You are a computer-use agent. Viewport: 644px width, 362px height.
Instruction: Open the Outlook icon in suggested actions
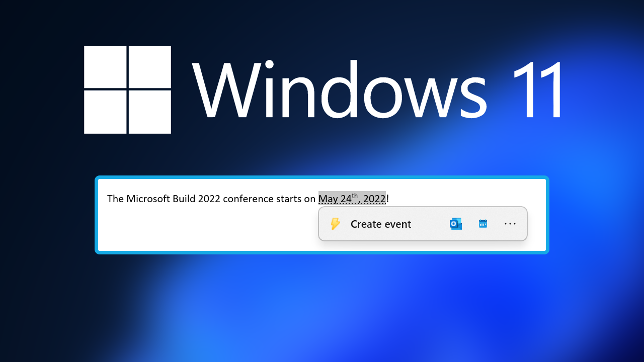pyautogui.click(x=456, y=224)
